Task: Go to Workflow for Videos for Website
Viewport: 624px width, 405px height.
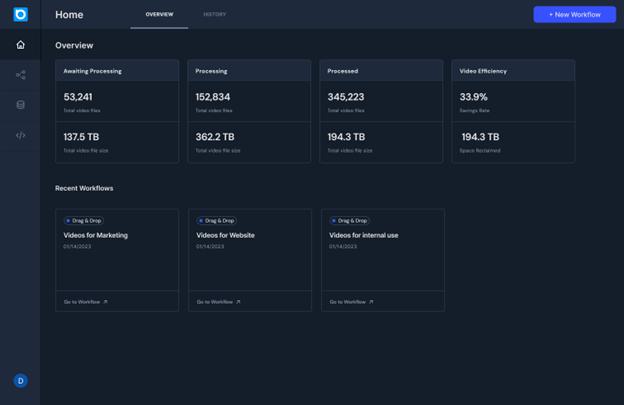Action: pyautogui.click(x=215, y=302)
